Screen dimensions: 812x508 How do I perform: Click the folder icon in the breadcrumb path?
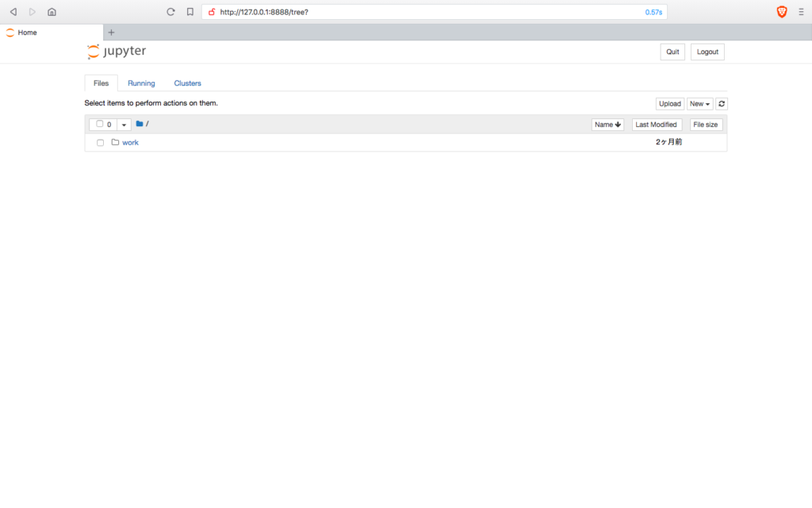pyautogui.click(x=138, y=124)
